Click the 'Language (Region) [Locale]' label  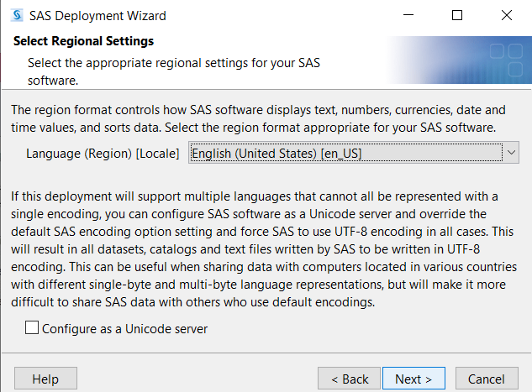click(103, 154)
